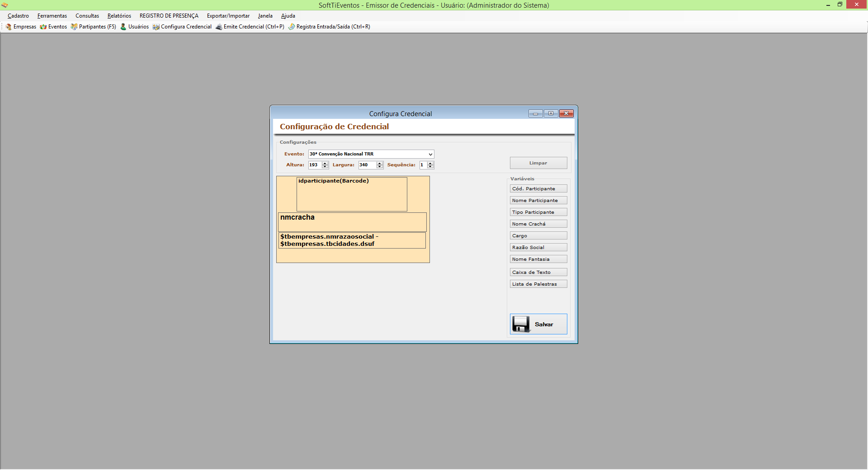The height and width of the screenshot is (470, 868).
Task: Add the Lista de Palestras element
Action: click(x=538, y=284)
